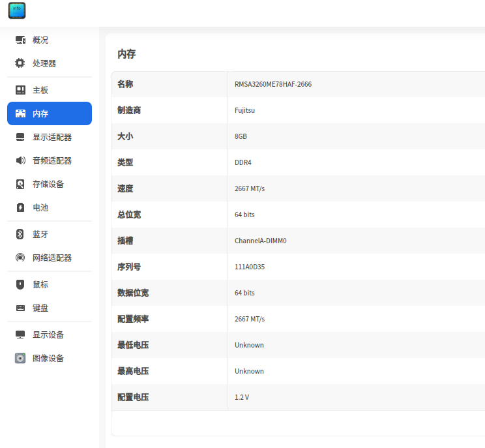Click the slot value ChannelA-DIMM0
Viewport: 485px width, 448px height.
[261, 241]
